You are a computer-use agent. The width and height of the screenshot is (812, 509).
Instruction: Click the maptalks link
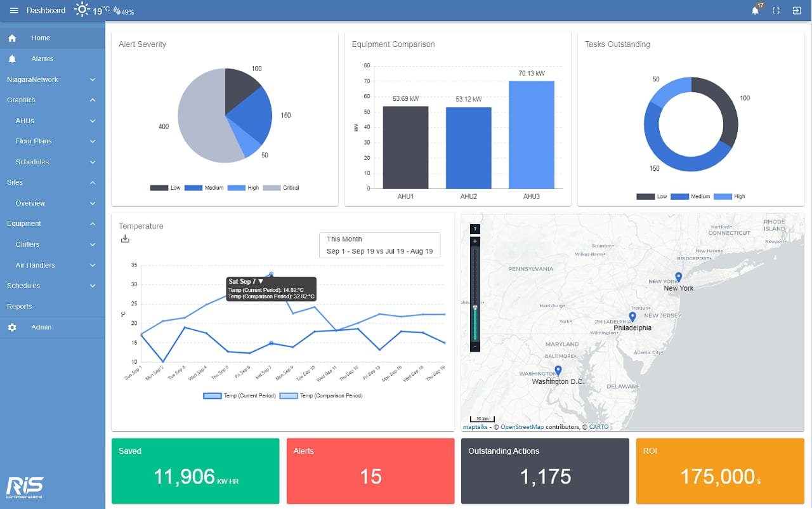[x=475, y=427]
